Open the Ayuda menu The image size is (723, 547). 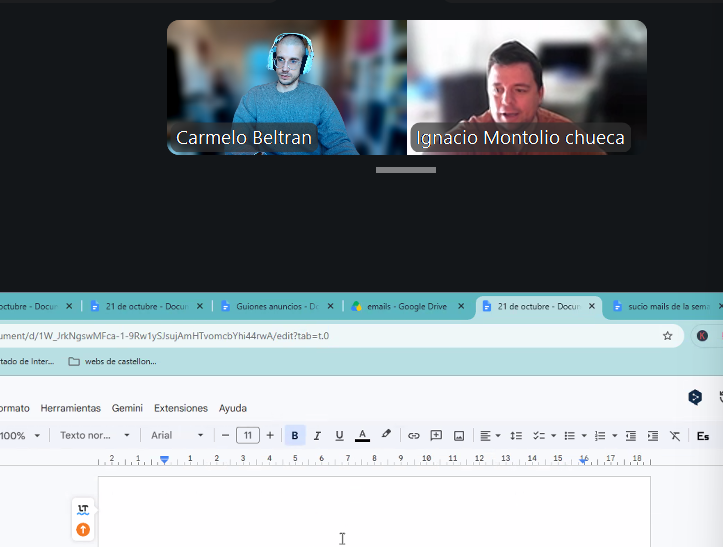[x=233, y=408]
